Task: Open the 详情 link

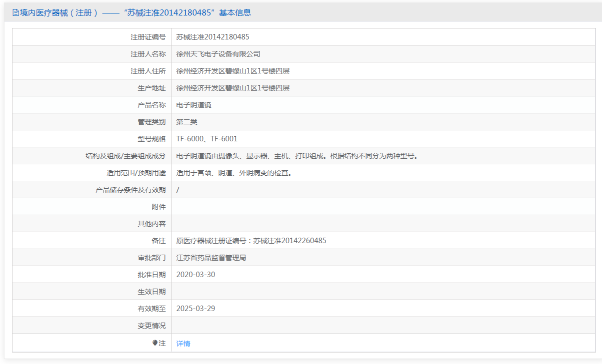Action: pos(183,344)
